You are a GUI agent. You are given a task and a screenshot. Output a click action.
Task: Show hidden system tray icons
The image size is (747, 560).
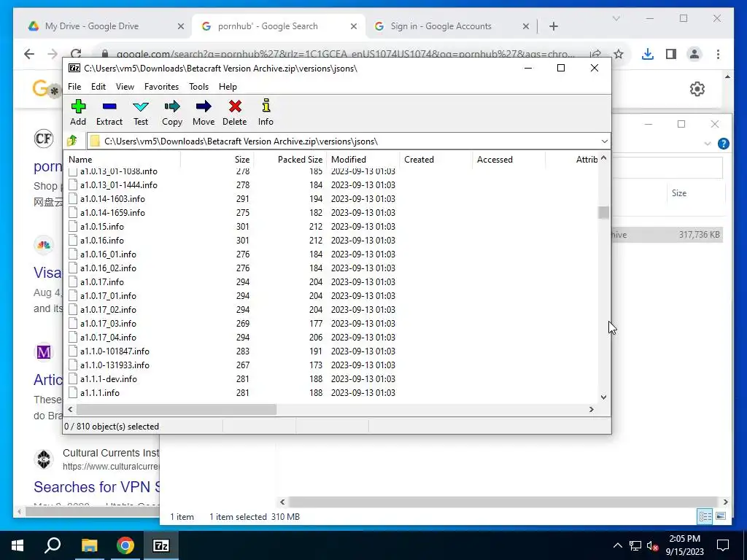click(617, 545)
